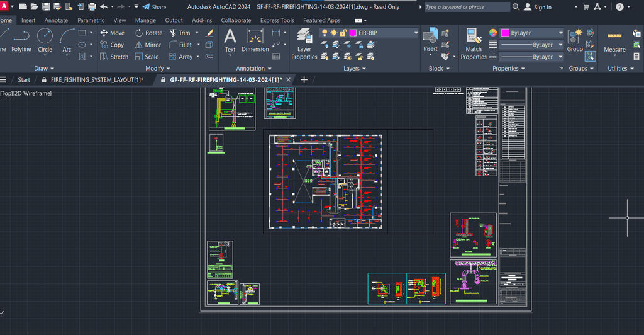Viewport: 644px width, 335px height.
Task: Click the Match Properties tool
Action: tap(474, 44)
